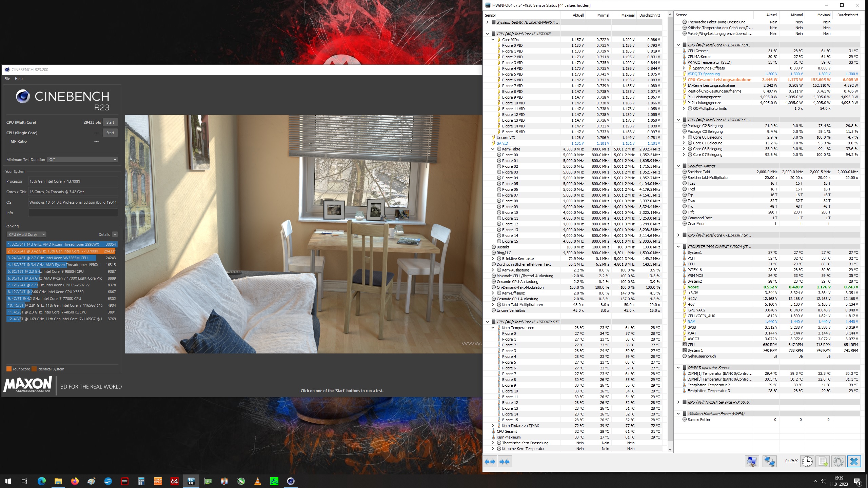The height and width of the screenshot is (488, 868).
Task: Shrink columns with the inward arrows icon
Action: coord(505,462)
